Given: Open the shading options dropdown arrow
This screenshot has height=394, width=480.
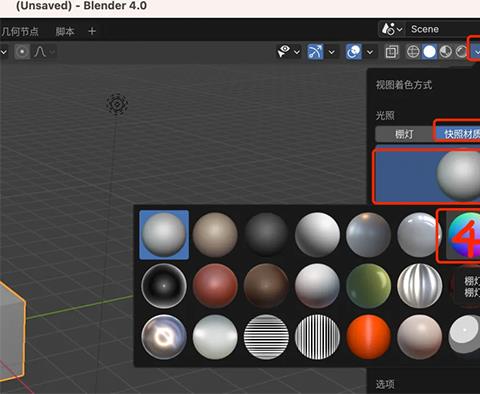Looking at the screenshot, I should coord(476,52).
